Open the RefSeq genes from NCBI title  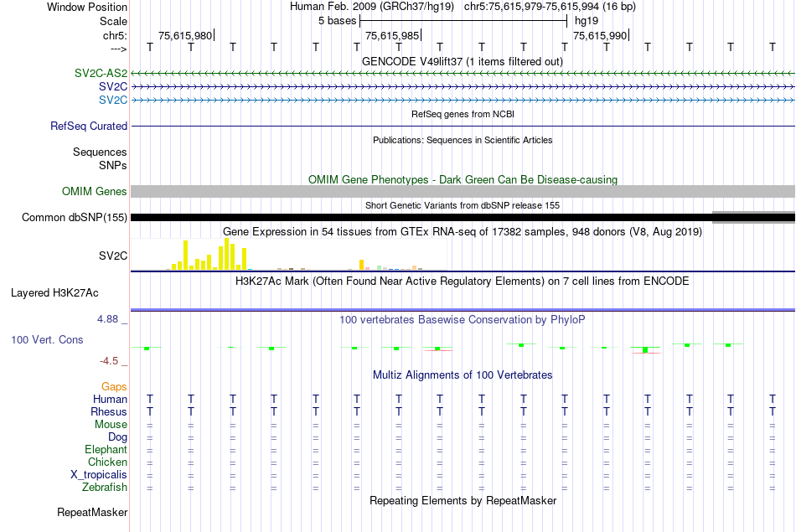463,114
